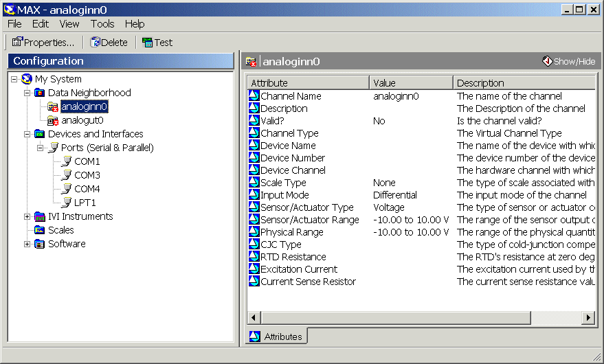
Task: Toggle Show/Hide in the analoginn0 header
Action: pyautogui.click(x=569, y=61)
